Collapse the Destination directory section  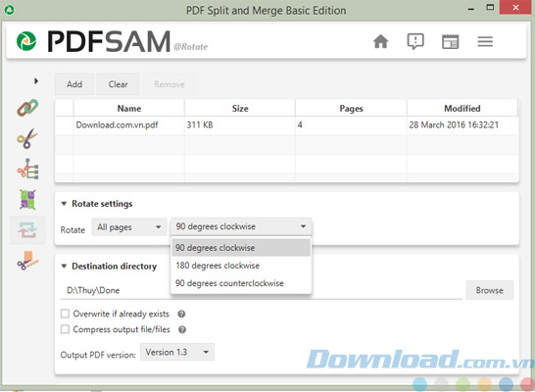[x=64, y=267]
